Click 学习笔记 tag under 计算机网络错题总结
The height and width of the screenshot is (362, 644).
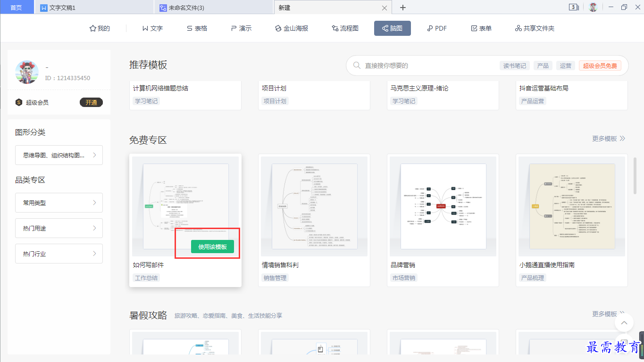(146, 101)
